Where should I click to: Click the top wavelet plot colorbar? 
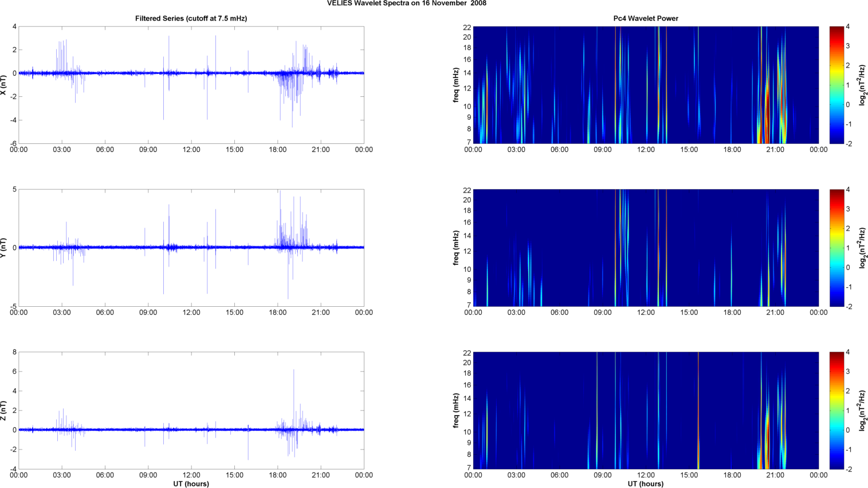click(x=836, y=85)
